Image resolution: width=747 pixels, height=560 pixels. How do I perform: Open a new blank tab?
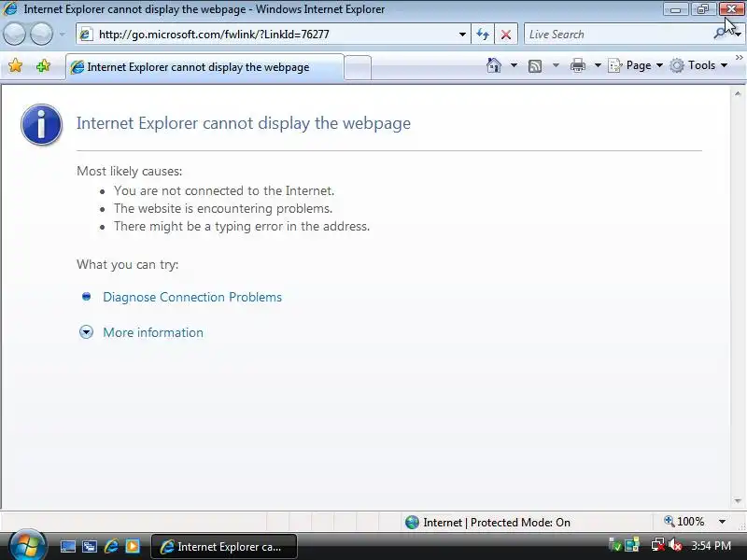[x=358, y=67]
